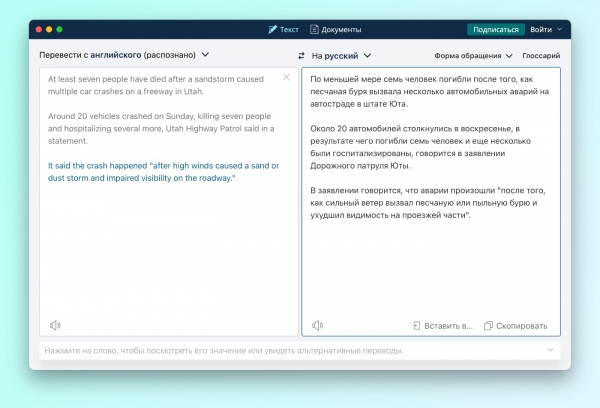Click the copy icon beside Скопировать

(x=488, y=326)
